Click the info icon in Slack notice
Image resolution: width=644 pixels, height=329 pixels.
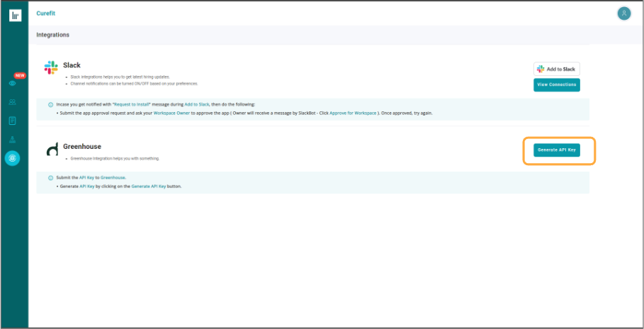50,104
